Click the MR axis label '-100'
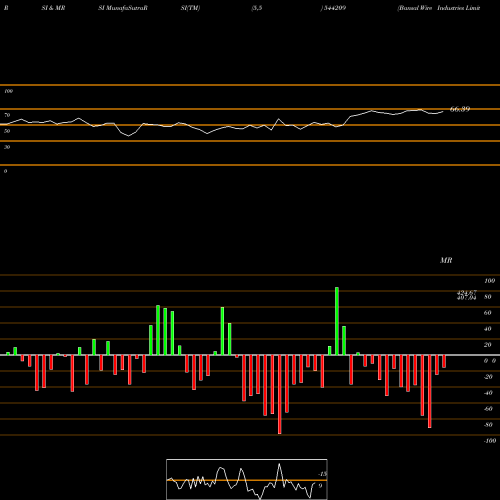 point(490,441)
